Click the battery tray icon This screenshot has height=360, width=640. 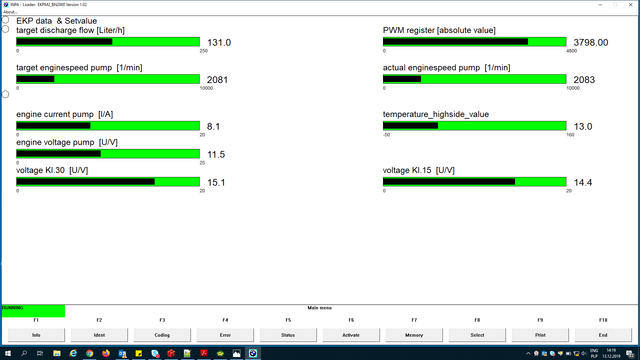click(x=568, y=353)
